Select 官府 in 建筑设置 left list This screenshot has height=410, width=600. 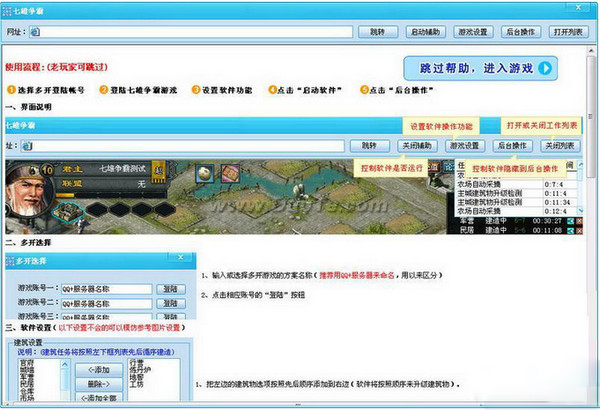(x=27, y=363)
